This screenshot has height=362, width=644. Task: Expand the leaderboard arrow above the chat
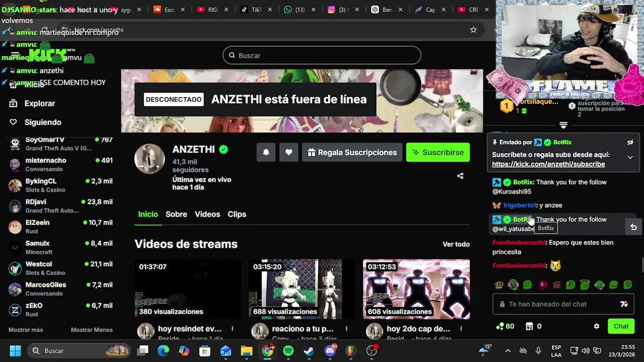pyautogui.click(x=563, y=125)
